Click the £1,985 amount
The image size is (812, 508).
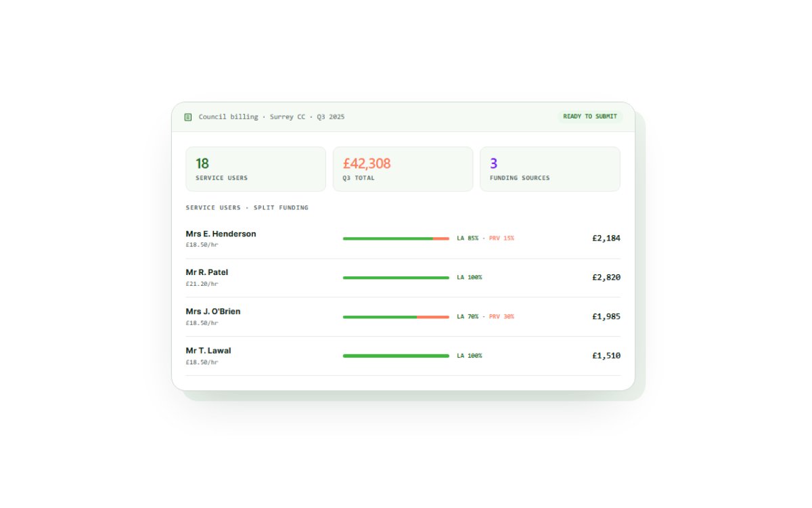606,316
